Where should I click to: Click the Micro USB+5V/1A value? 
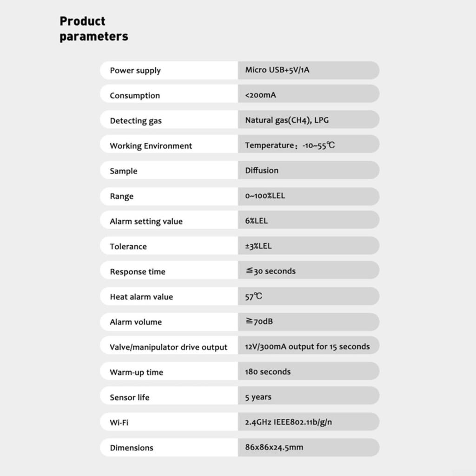coord(277,70)
